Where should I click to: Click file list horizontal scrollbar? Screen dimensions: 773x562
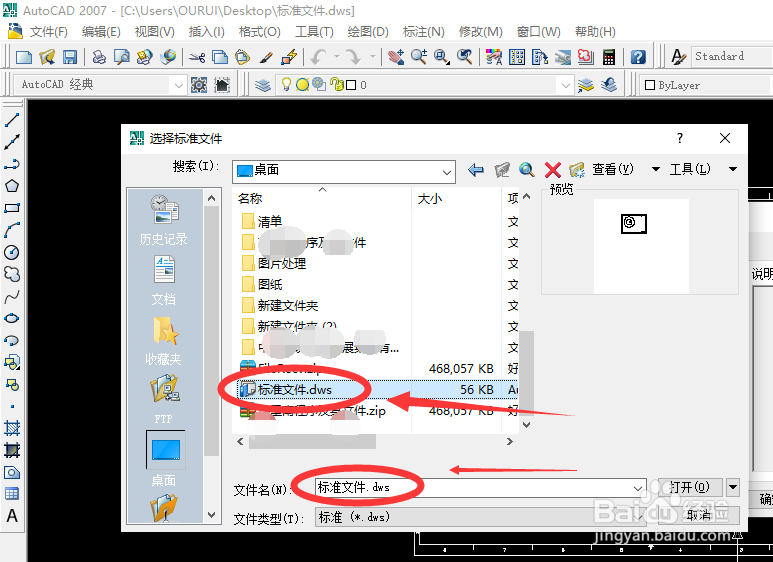click(x=312, y=441)
